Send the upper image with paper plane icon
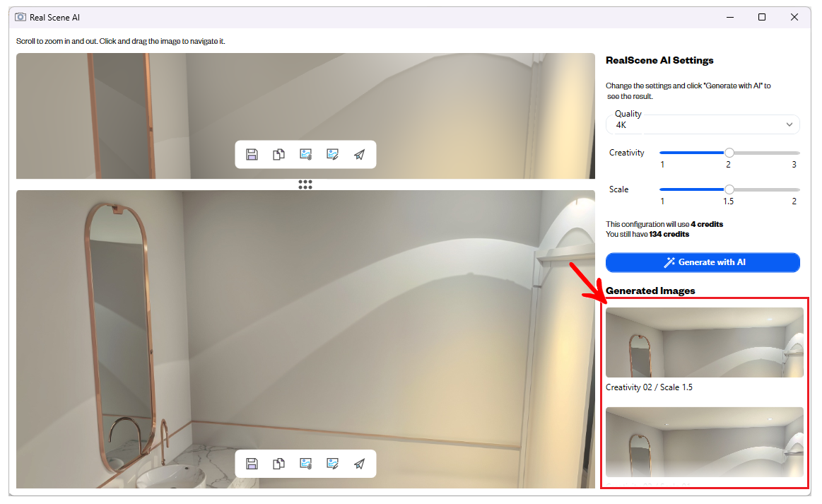Screen dimensions: 822x504 [359, 154]
